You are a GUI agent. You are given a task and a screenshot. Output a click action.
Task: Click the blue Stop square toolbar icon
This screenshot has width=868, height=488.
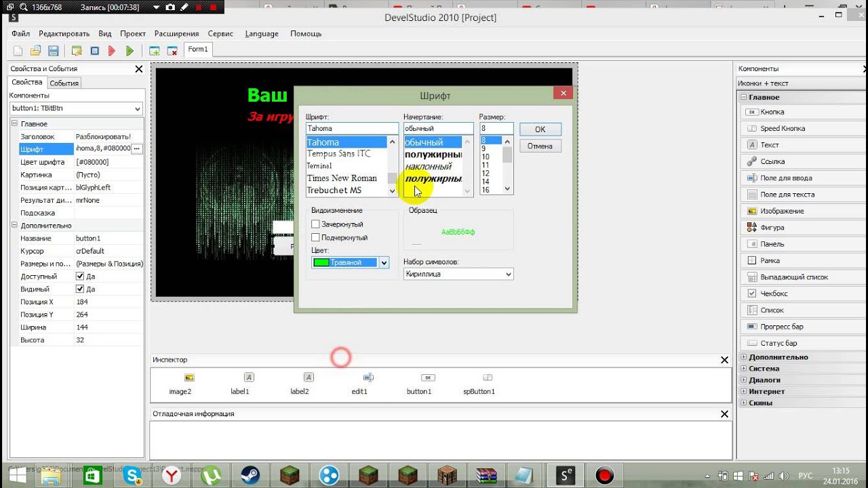95,51
